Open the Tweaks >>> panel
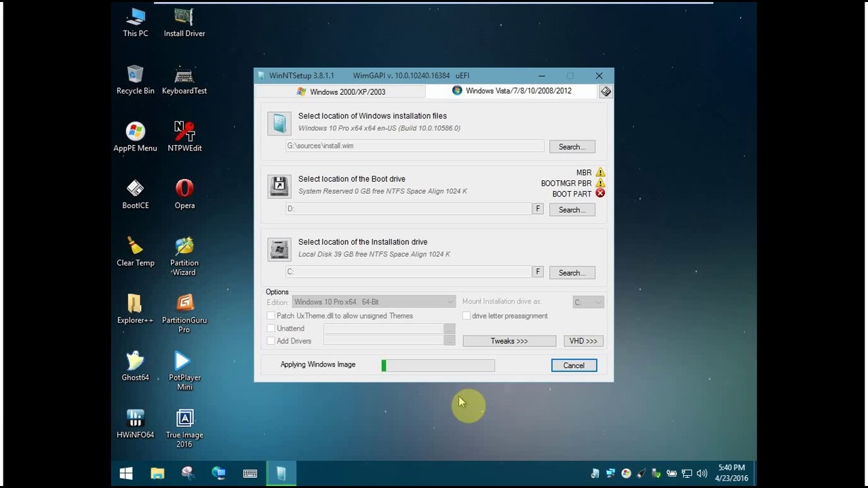This screenshot has height=488, width=868. point(509,341)
